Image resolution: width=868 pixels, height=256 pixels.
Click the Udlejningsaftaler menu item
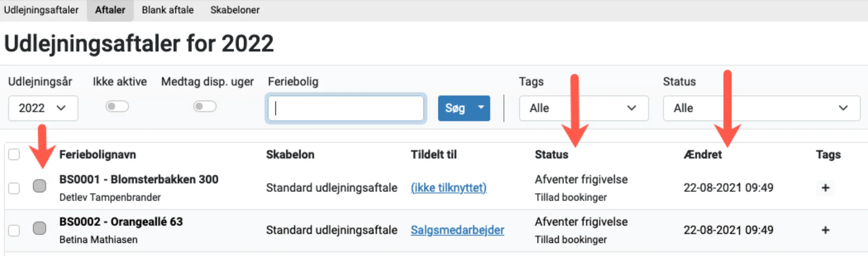41,10
